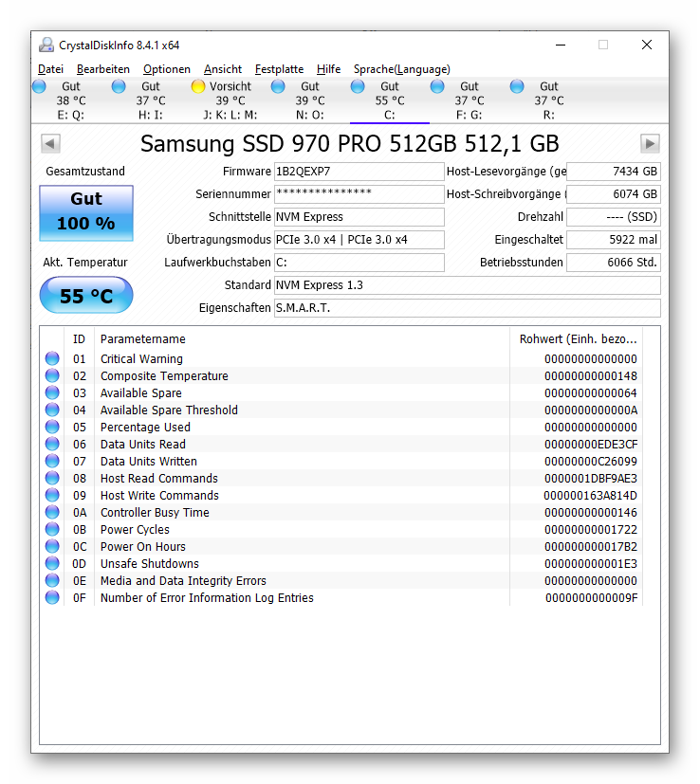The width and height of the screenshot is (700, 784).
Task: Select the H: I: disk tab
Action: point(150,100)
